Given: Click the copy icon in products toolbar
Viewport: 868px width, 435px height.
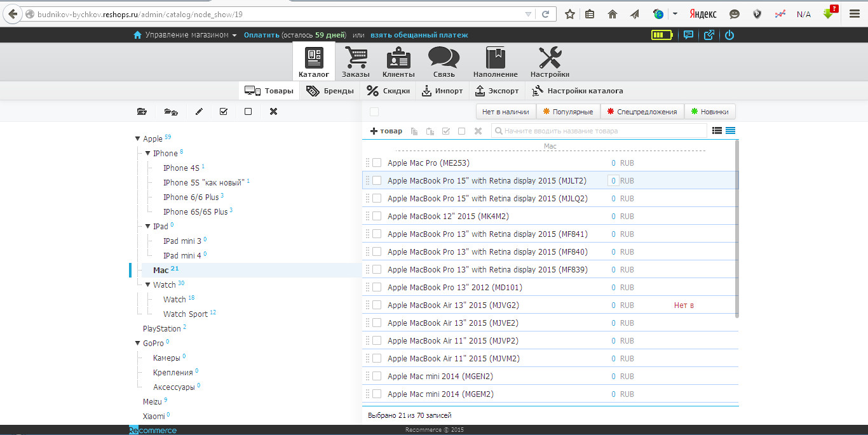Looking at the screenshot, I should coord(414,131).
